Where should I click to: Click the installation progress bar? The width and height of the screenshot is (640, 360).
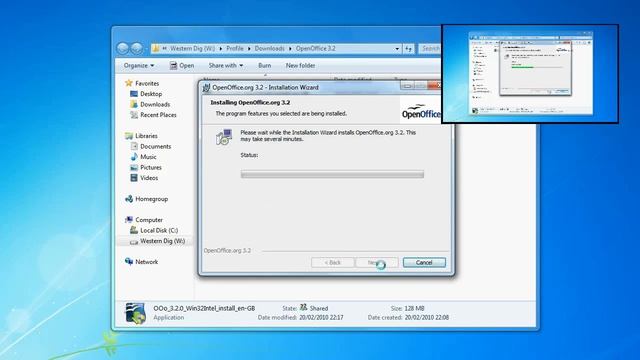[332, 174]
